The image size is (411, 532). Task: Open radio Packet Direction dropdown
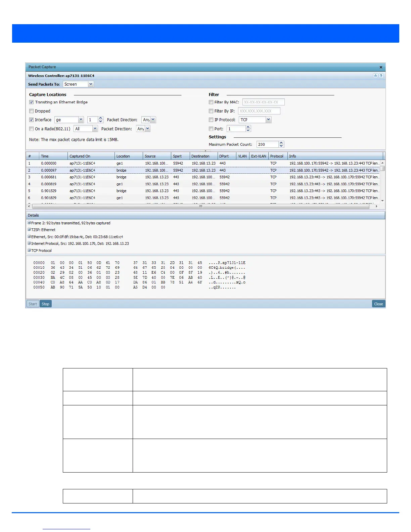click(147, 129)
